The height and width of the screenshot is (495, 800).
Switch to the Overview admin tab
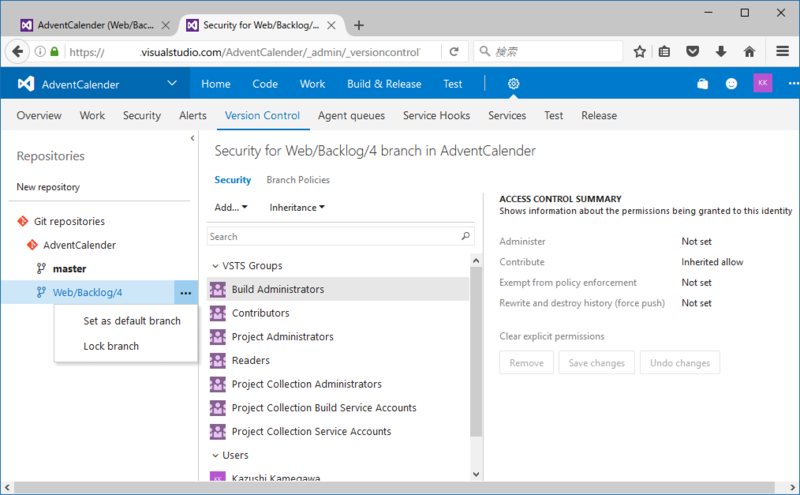(39, 115)
